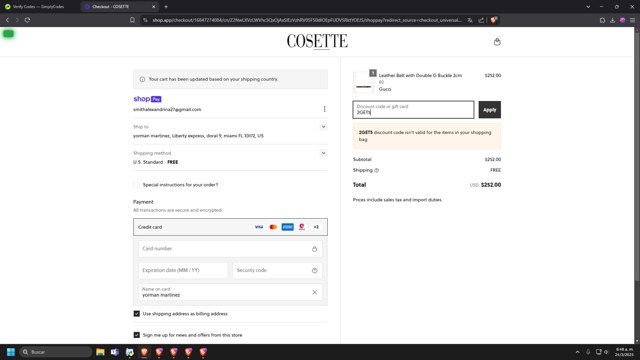Click the COSETTE logo
This screenshot has height=360, width=640.
pos(317,41)
